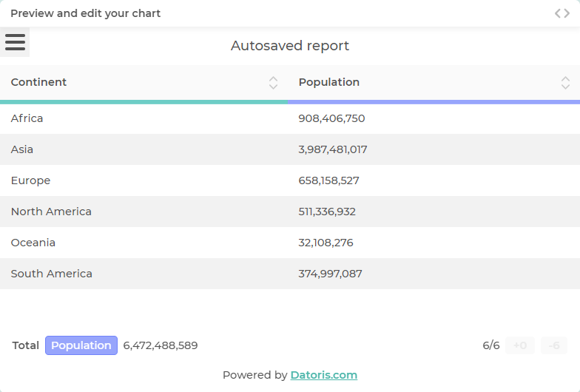
Task: Toggle the Population total badge
Action: [x=81, y=345]
